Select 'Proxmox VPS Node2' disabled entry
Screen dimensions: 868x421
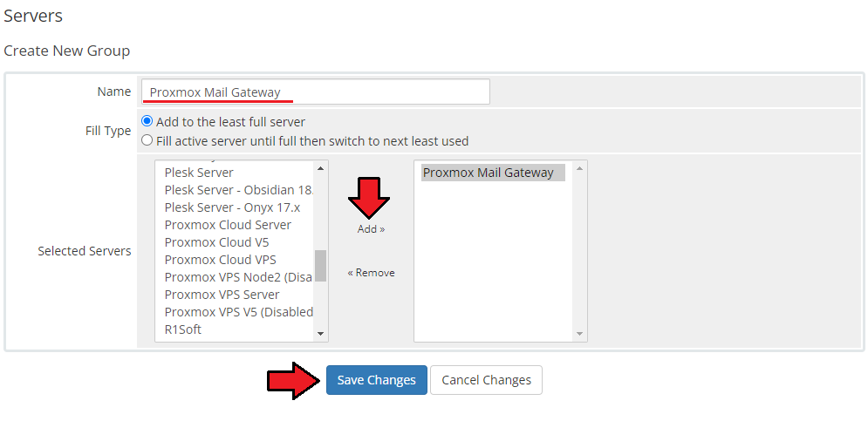(x=235, y=277)
